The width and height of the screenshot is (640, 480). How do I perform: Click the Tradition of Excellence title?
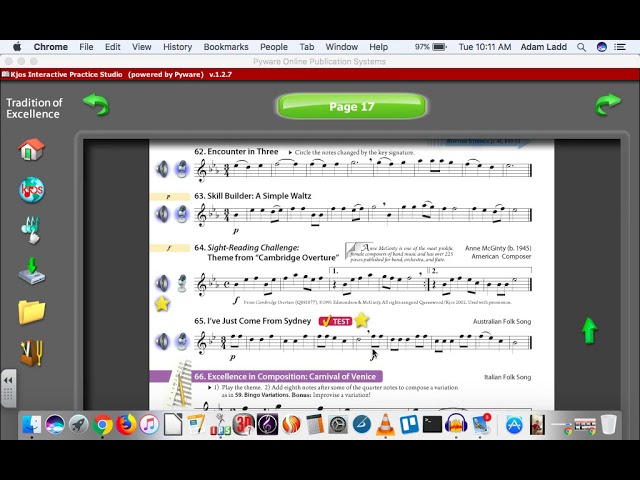[x=34, y=108]
